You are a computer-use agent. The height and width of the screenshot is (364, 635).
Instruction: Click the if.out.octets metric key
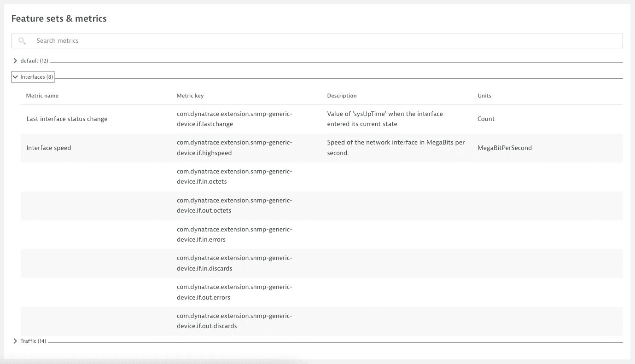pos(234,206)
